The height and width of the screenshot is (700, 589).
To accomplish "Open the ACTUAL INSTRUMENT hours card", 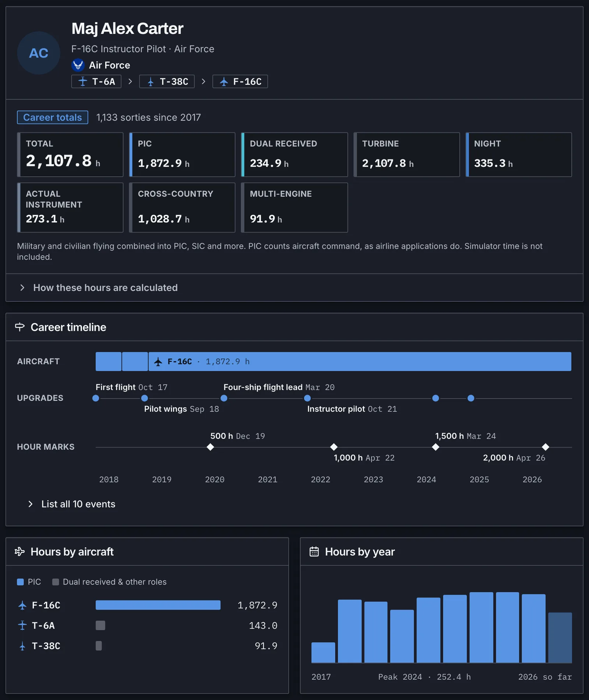I will point(70,208).
